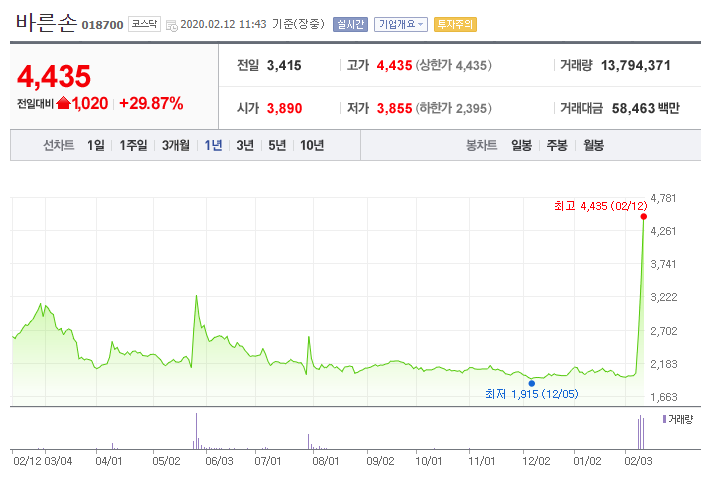Click the 거래량 value 13,794,371
This screenshot has width=701, height=479.
tap(635, 66)
